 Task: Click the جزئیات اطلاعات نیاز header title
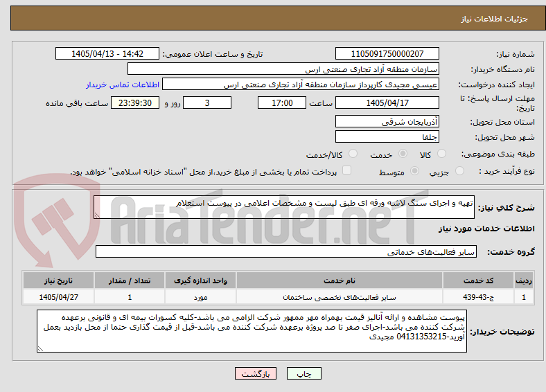pos(495,19)
